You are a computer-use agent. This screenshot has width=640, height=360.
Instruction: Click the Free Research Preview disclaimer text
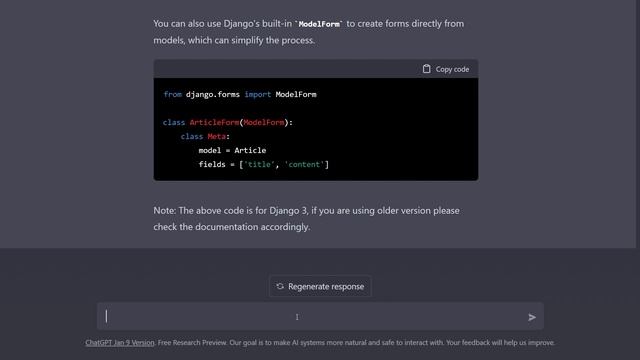(356, 343)
